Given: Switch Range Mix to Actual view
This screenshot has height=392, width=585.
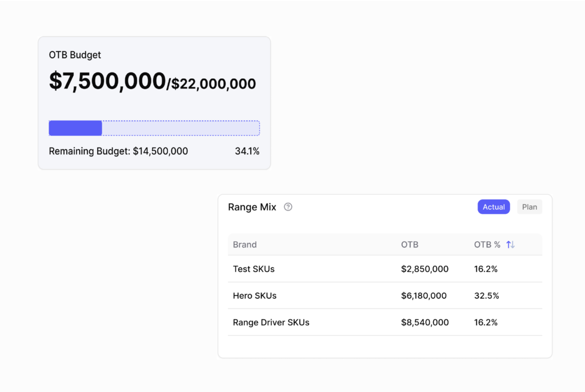Looking at the screenshot, I should click(x=494, y=207).
